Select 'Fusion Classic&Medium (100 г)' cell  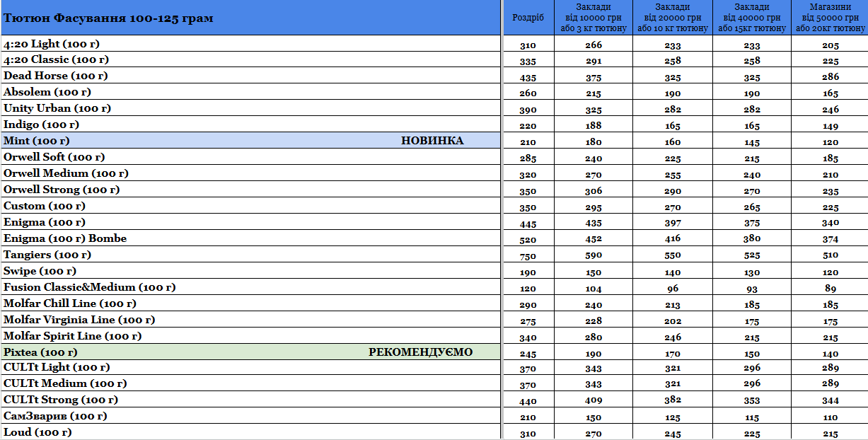pos(250,287)
